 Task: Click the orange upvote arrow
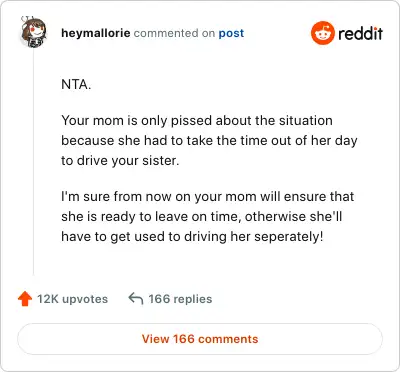(x=25, y=299)
